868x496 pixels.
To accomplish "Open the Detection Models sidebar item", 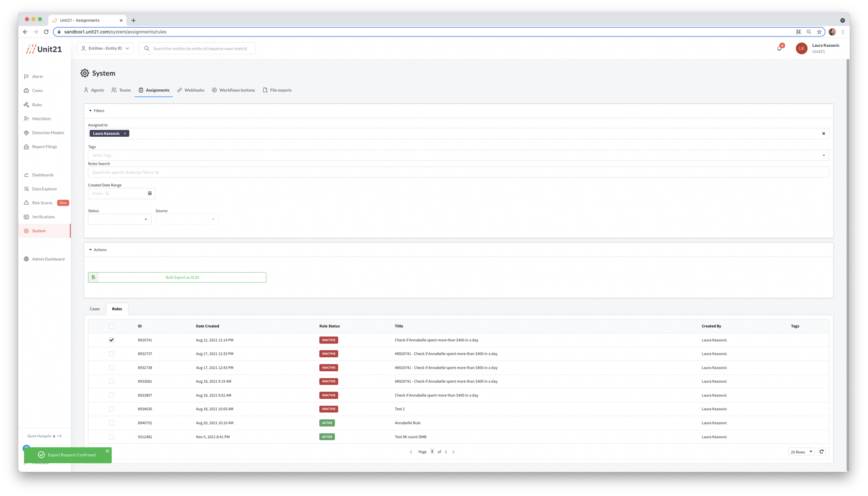I will 48,133.
